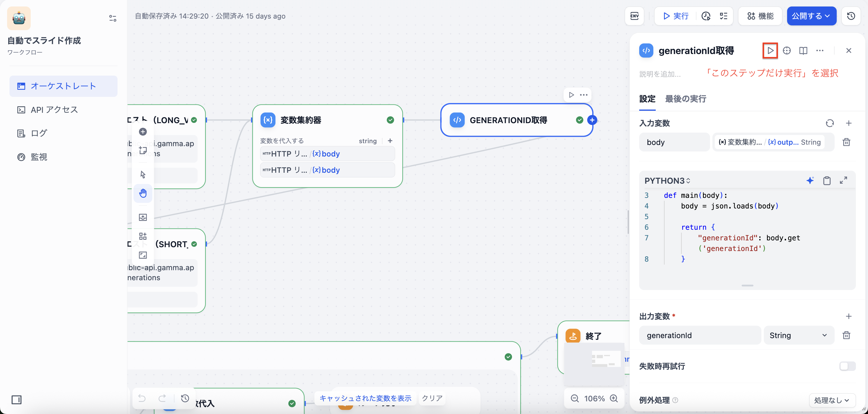Image resolution: width=868 pixels, height=414 pixels.
Task: Click the AI code generator sparkle icon
Action: click(810, 180)
